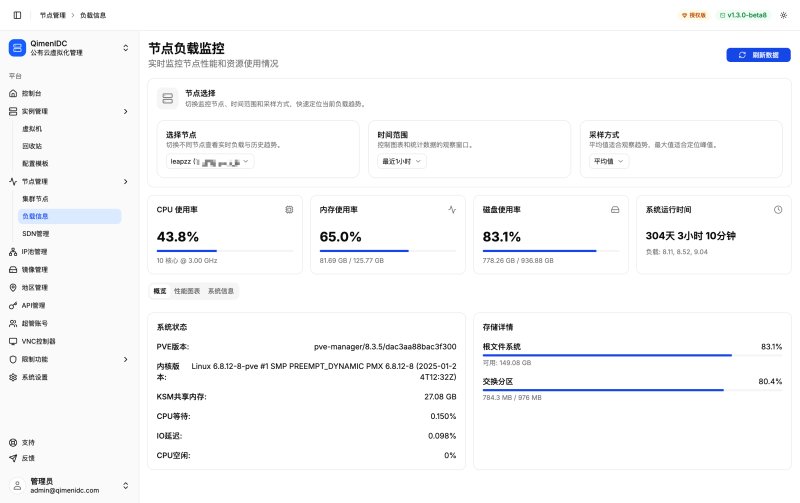The image size is (800, 503).
Task: Switch theme using the sun icon
Action: pyautogui.click(x=783, y=15)
